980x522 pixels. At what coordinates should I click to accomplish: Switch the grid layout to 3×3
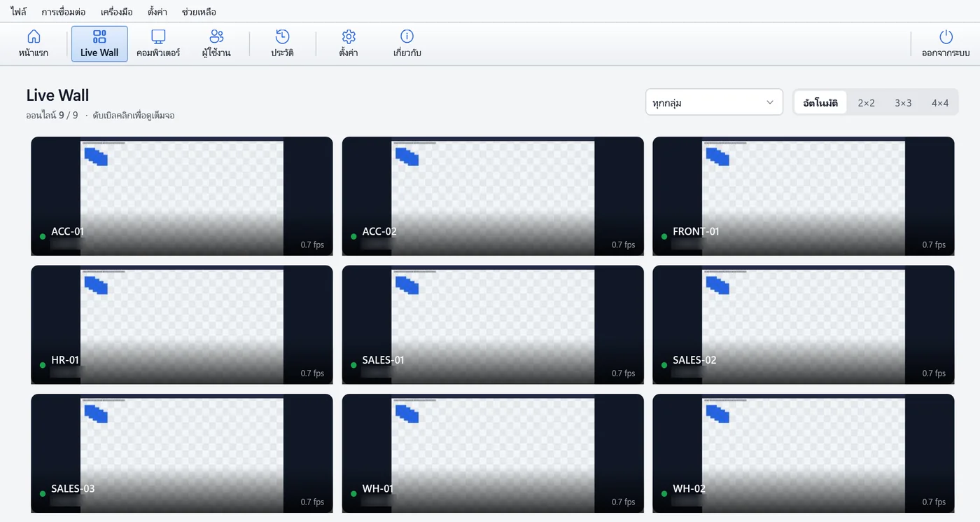click(903, 102)
